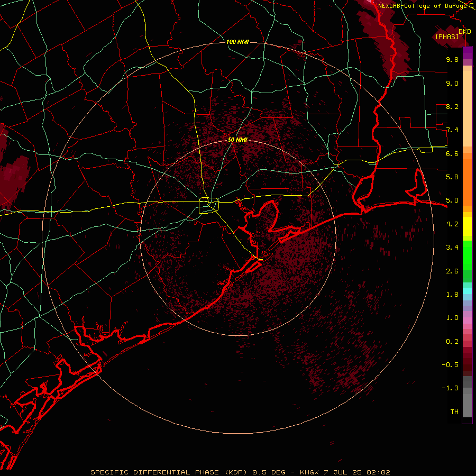Select the 5.0 scale value
The height and width of the screenshot is (476, 476).
[x=452, y=200]
